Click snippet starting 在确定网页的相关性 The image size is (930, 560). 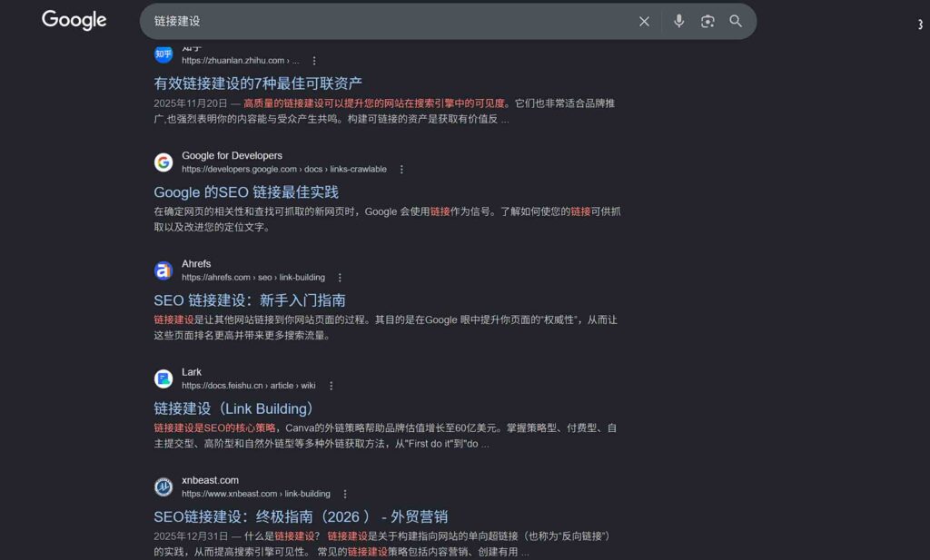(387, 220)
